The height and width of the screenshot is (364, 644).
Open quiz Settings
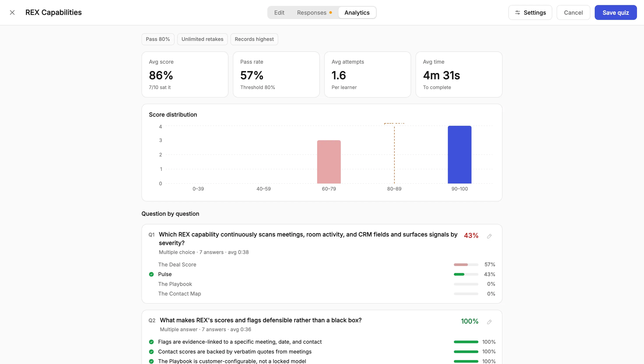(x=530, y=12)
